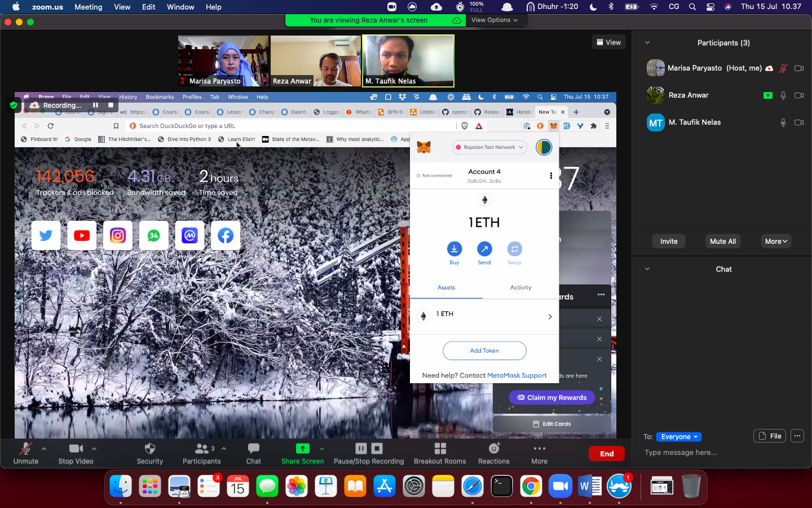Stop the recording in the bottom Zoom toolbar
Screen dimensions: 812x508
pyautogui.click(x=377, y=448)
